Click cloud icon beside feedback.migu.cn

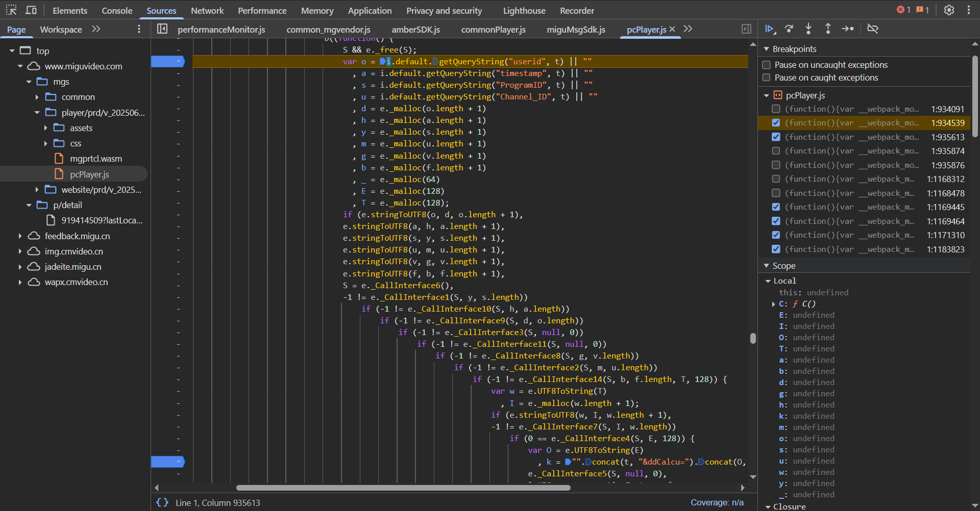click(34, 236)
